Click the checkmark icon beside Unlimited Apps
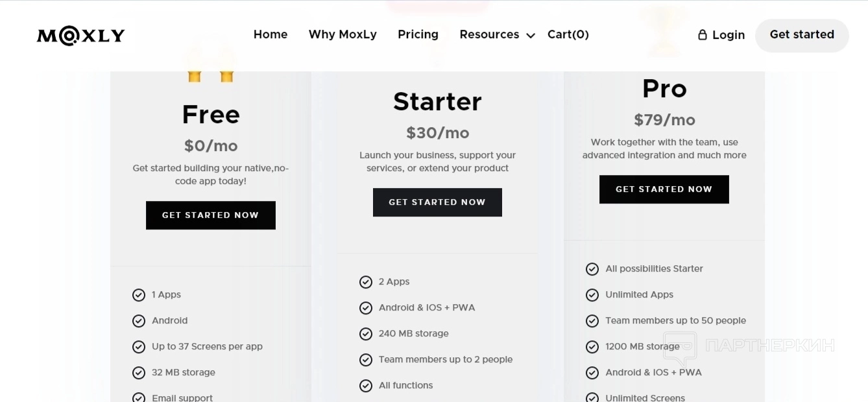The image size is (868, 402). [592, 295]
